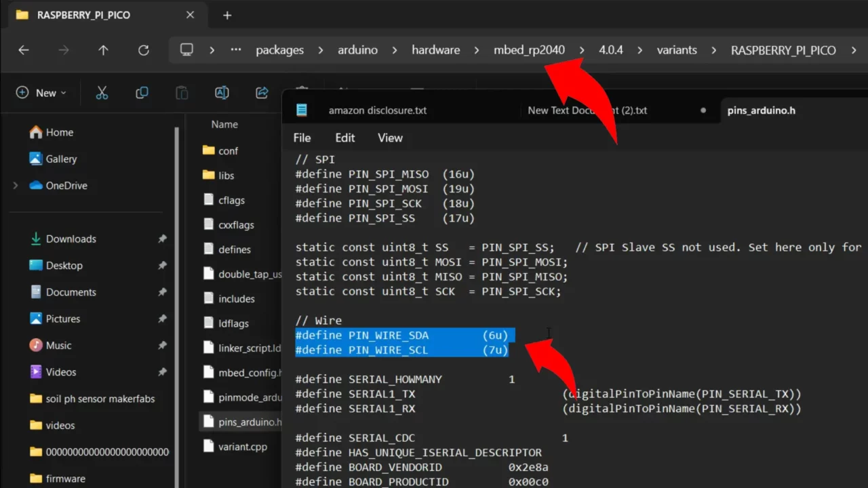Navigate to packages in address bar

click(x=279, y=50)
